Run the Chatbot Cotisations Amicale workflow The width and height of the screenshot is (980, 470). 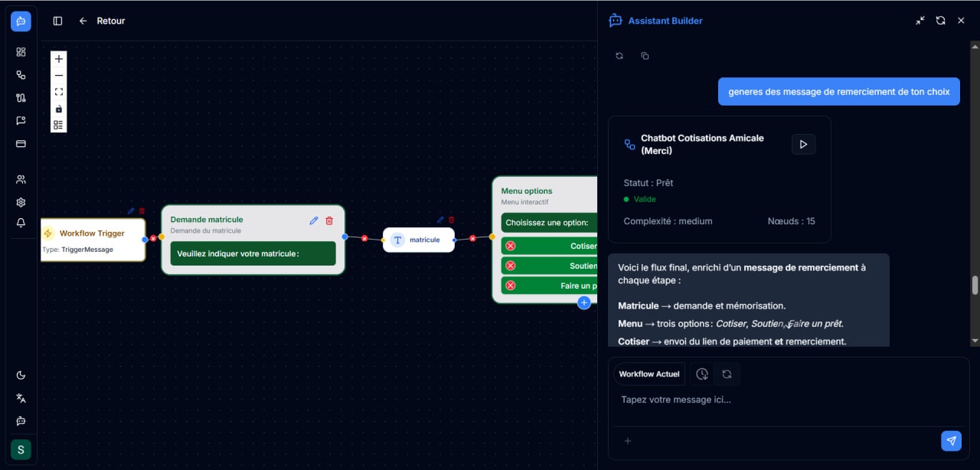pyautogui.click(x=803, y=144)
